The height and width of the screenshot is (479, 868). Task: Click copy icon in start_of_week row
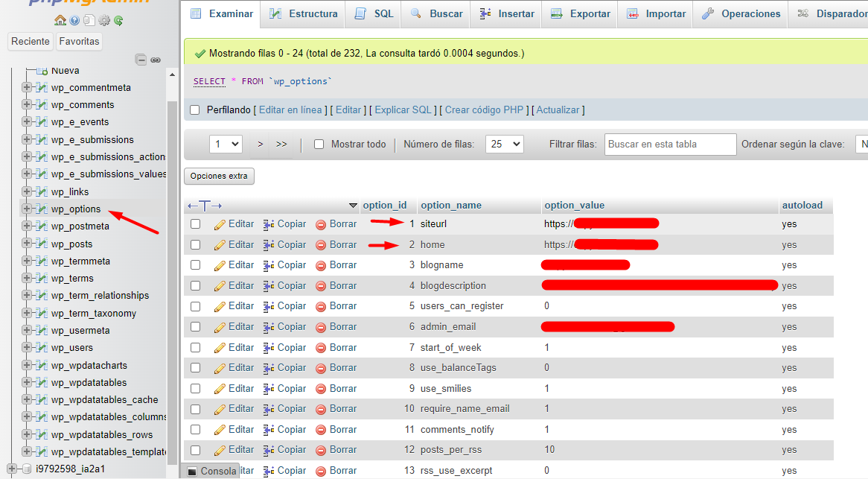[x=269, y=348]
